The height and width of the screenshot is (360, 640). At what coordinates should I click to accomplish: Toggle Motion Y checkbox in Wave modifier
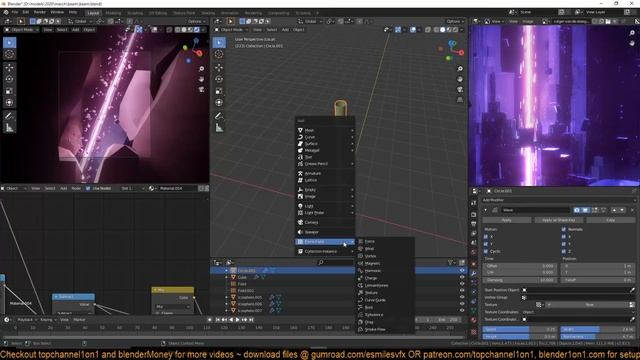coord(486,244)
